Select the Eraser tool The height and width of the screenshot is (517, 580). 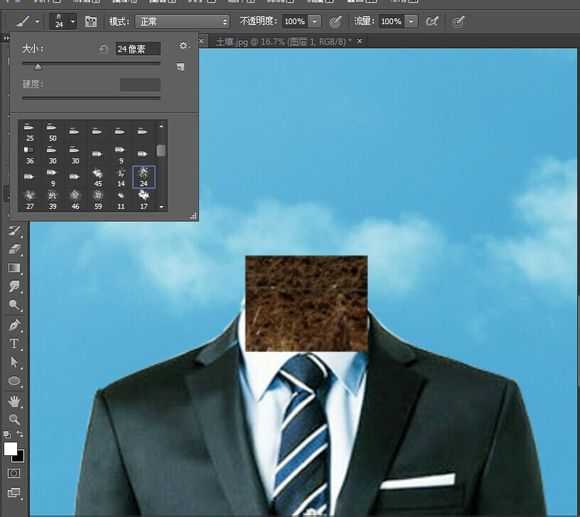[x=14, y=249]
